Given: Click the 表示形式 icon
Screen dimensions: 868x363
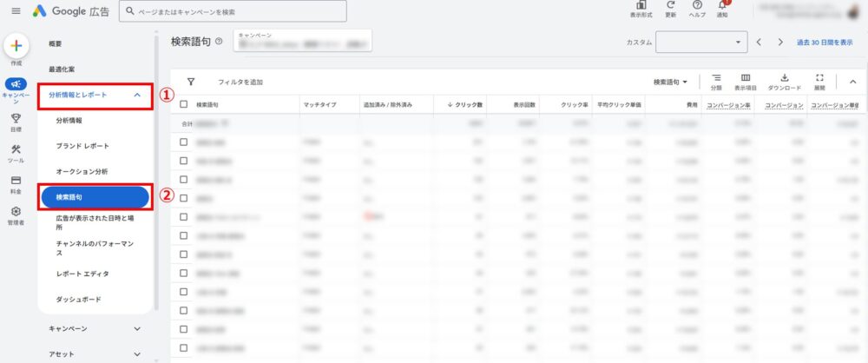Looking at the screenshot, I should tap(641, 5).
